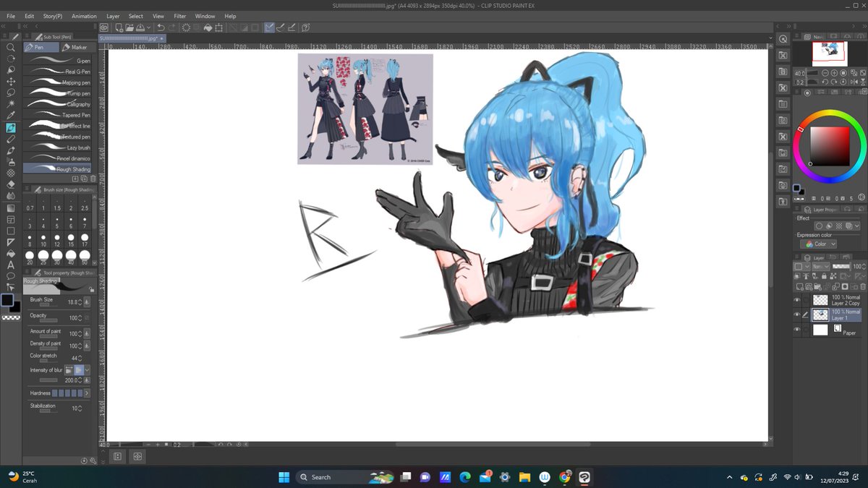Select the Eyedropper tool

pyautogui.click(x=11, y=116)
